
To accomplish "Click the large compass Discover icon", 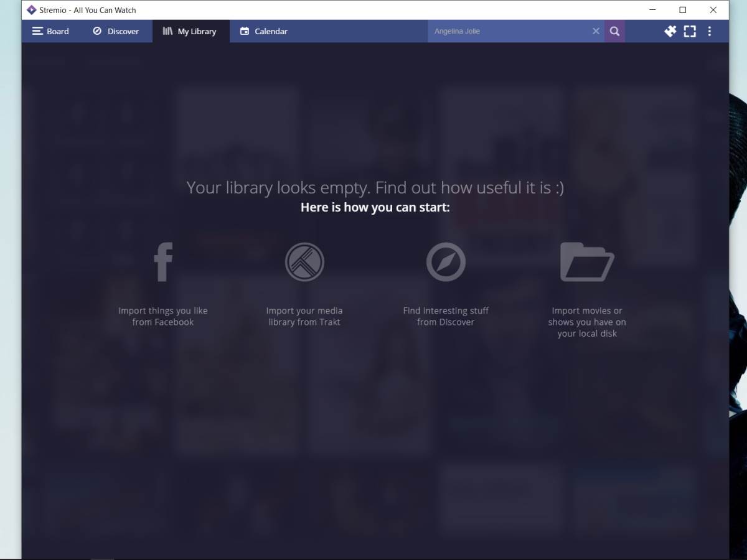I will 446,262.
